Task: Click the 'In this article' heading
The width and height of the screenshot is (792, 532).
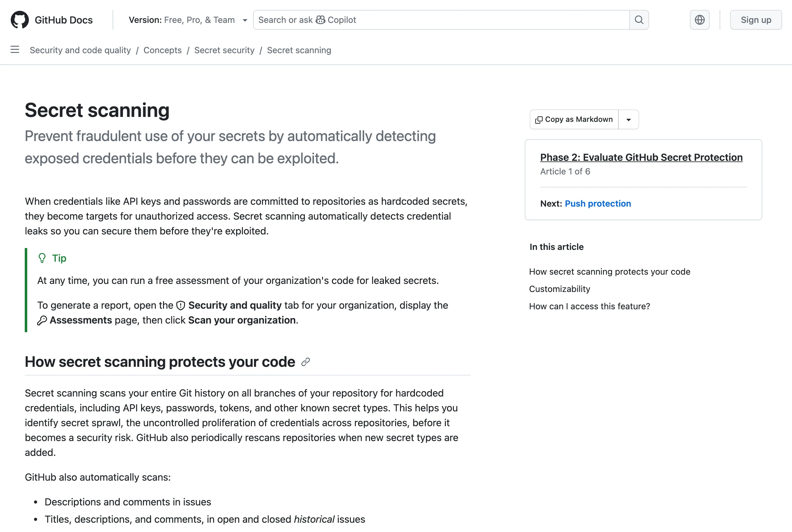Action: [x=557, y=247]
